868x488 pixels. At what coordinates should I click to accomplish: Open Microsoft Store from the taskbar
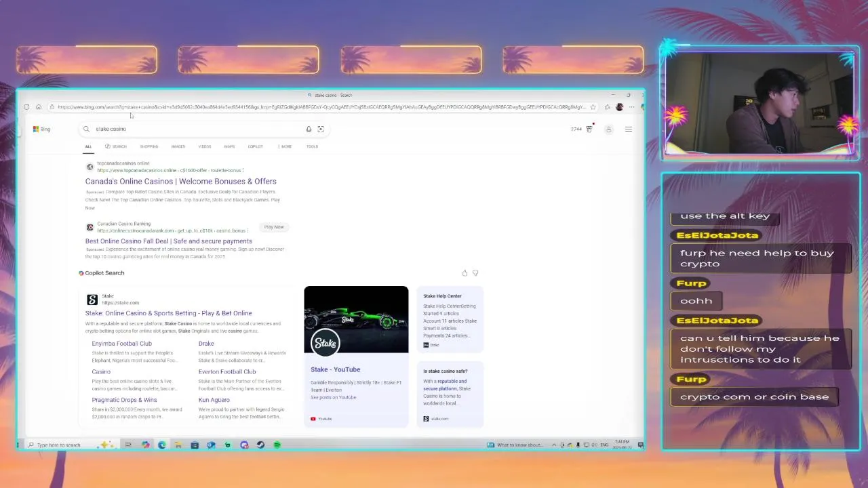194,445
